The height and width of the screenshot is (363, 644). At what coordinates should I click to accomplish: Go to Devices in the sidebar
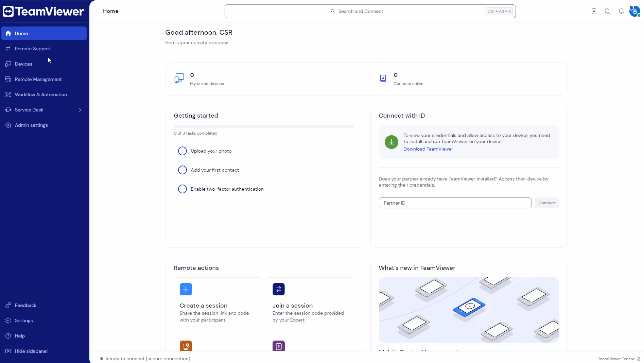[x=44, y=64]
